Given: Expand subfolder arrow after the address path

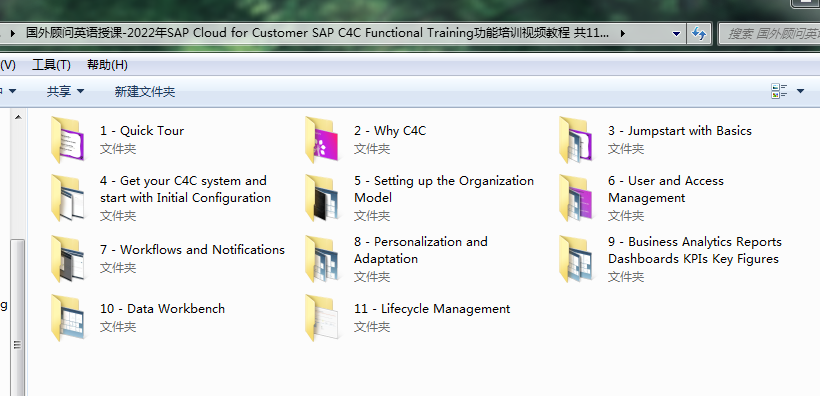Looking at the screenshot, I should (622, 33).
